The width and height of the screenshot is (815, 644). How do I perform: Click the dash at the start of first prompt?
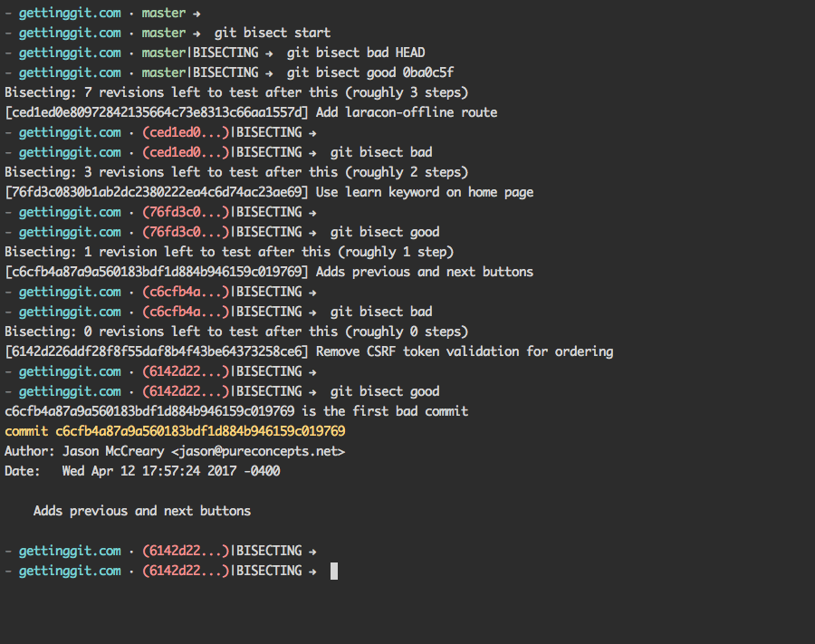coord(7,13)
